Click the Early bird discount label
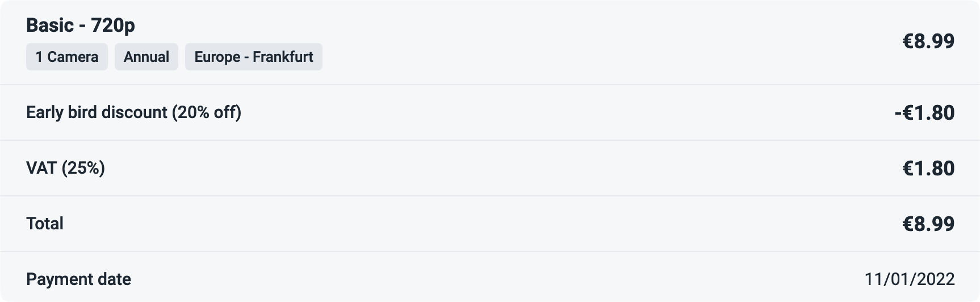The image size is (980, 302). pos(134,112)
